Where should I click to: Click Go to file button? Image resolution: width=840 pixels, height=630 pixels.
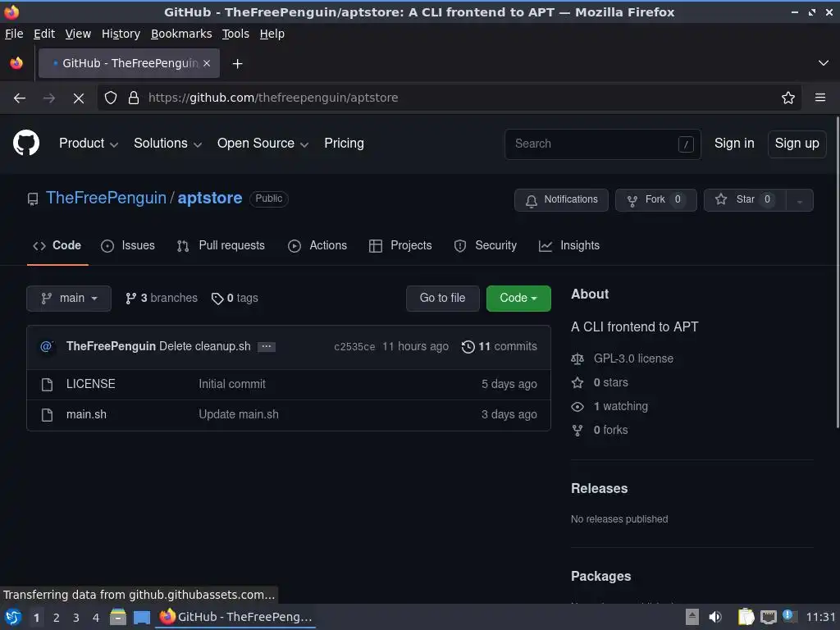coord(442,299)
